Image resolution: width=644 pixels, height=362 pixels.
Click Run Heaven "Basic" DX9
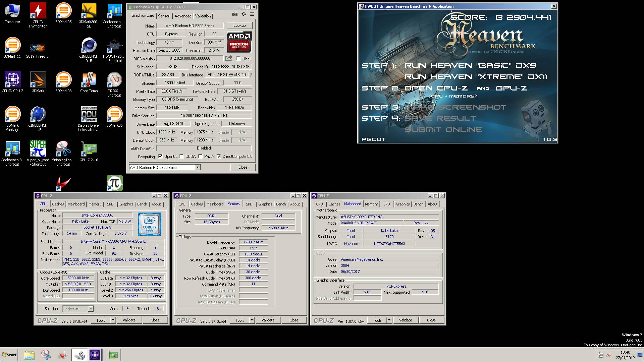(471, 66)
